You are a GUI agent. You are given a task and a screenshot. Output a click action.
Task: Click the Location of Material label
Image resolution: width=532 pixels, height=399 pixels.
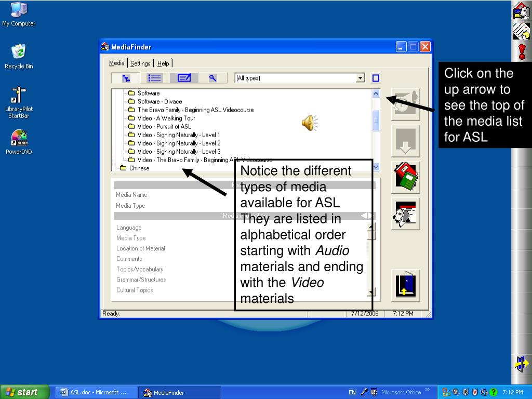click(141, 248)
